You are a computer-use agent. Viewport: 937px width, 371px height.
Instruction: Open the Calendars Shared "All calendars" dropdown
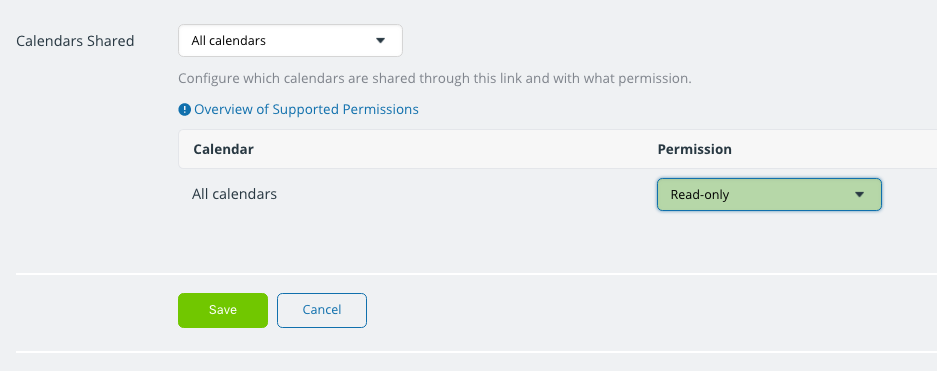coord(290,41)
